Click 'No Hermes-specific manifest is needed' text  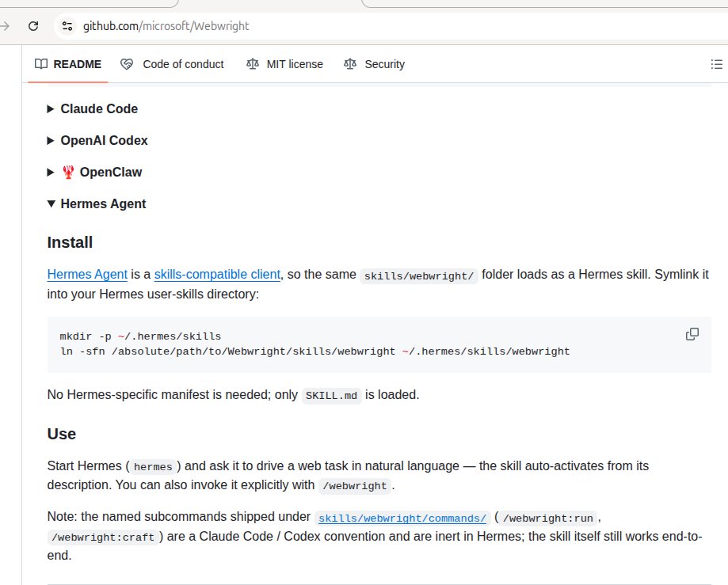click(157, 394)
